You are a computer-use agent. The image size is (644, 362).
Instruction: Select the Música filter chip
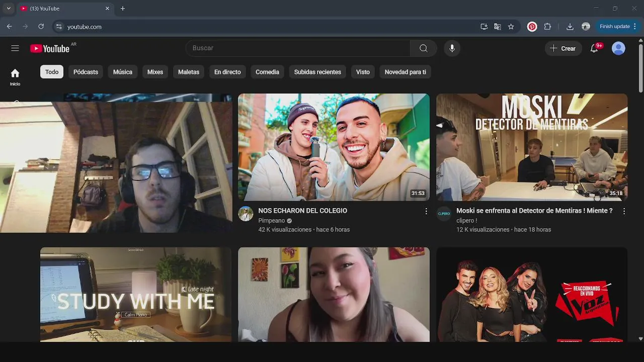click(x=123, y=72)
